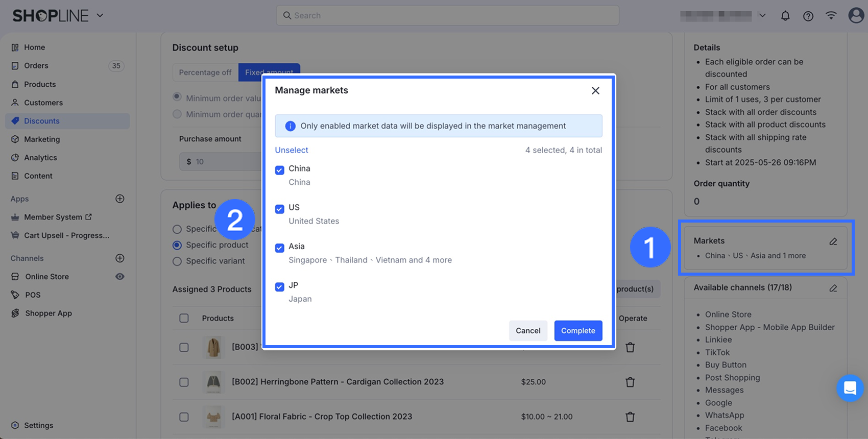Go to Orders in sidebar
This screenshot has width=868, height=439.
pyautogui.click(x=36, y=66)
